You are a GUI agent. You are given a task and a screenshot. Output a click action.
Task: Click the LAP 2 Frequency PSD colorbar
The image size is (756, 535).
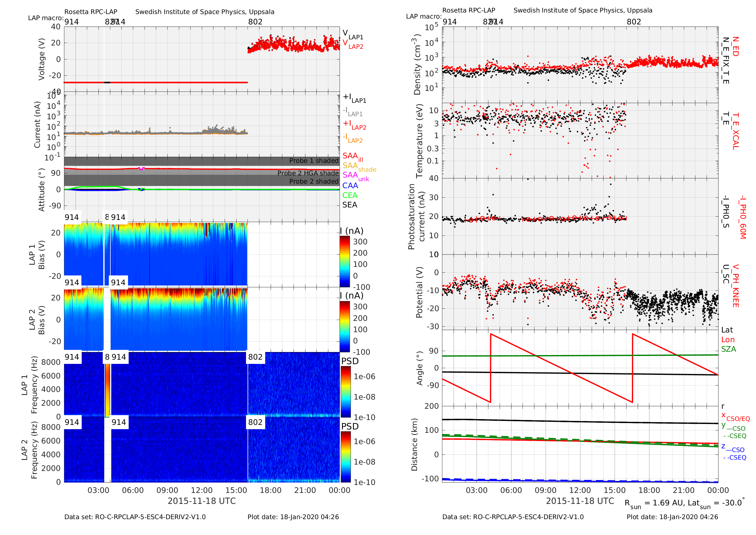[x=346, y=457]
